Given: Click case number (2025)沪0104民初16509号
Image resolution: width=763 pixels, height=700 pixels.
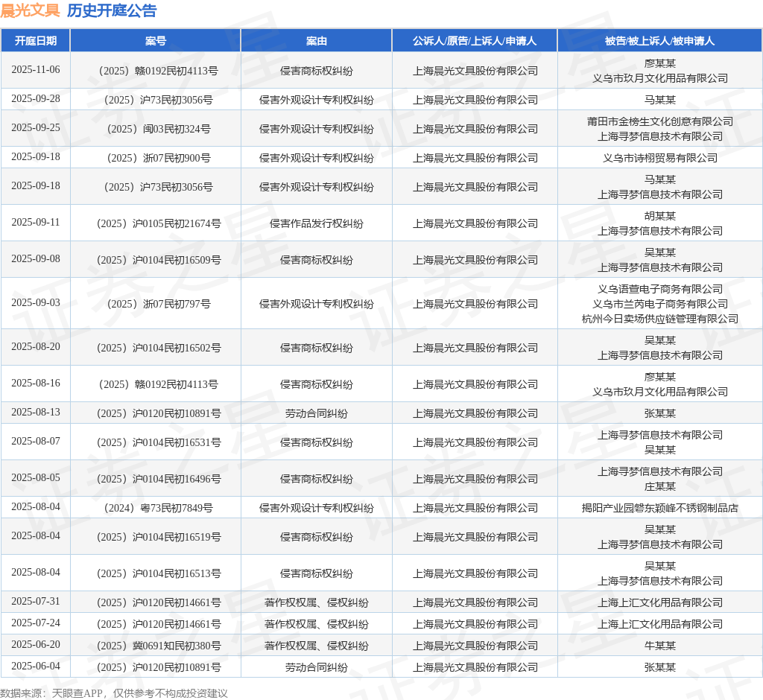Looking at the screenshot, I should click(x=159, y=260).
